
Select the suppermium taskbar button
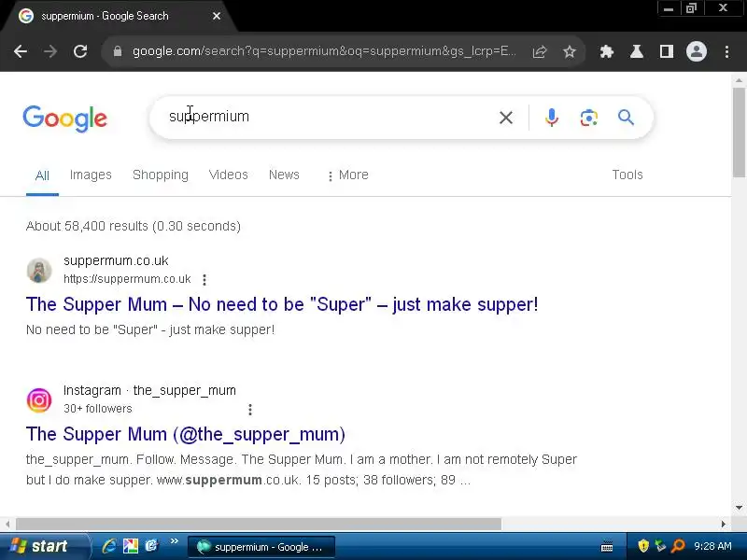tap(261, 547)
